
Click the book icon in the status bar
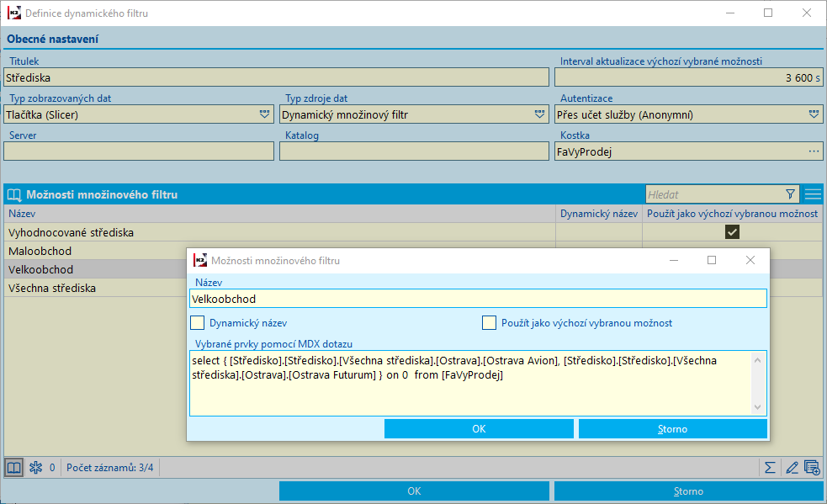13,468
